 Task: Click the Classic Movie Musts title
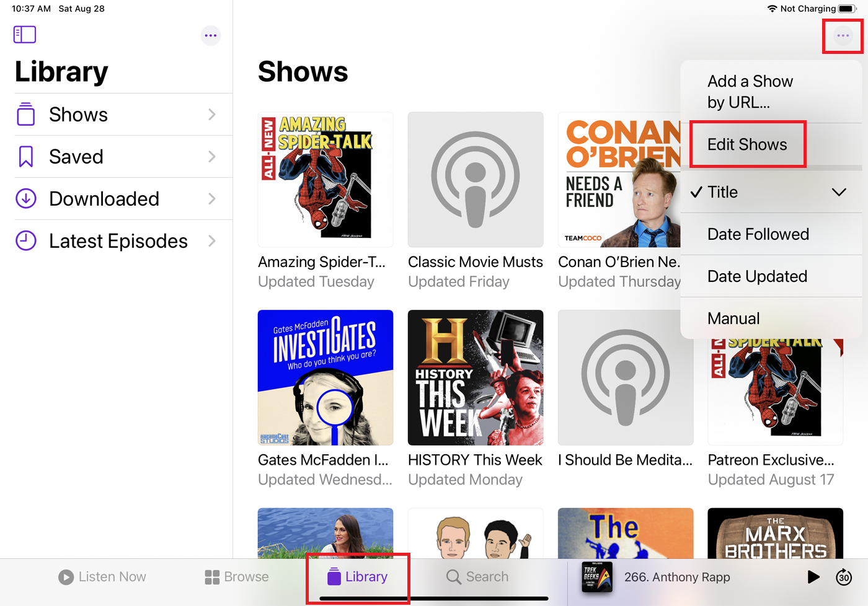[476, 262]
